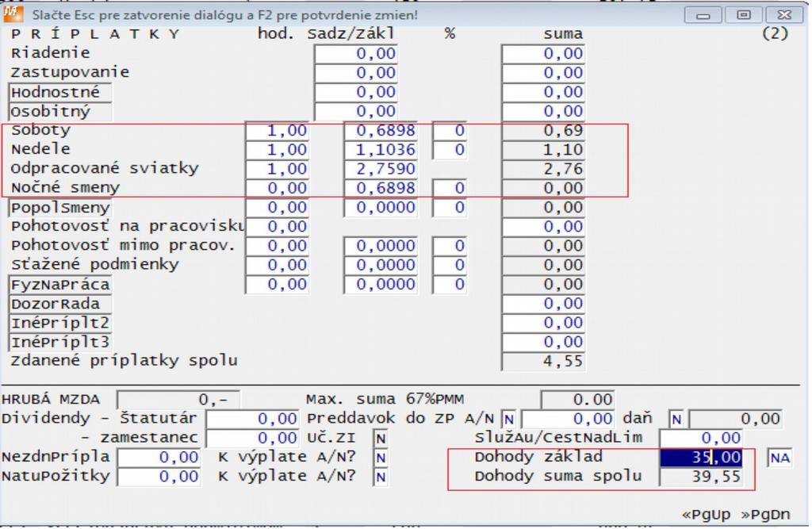Edit hours for Pohotovosť na pracovisku
Viewport: 812px width, 529px height.
277,226
